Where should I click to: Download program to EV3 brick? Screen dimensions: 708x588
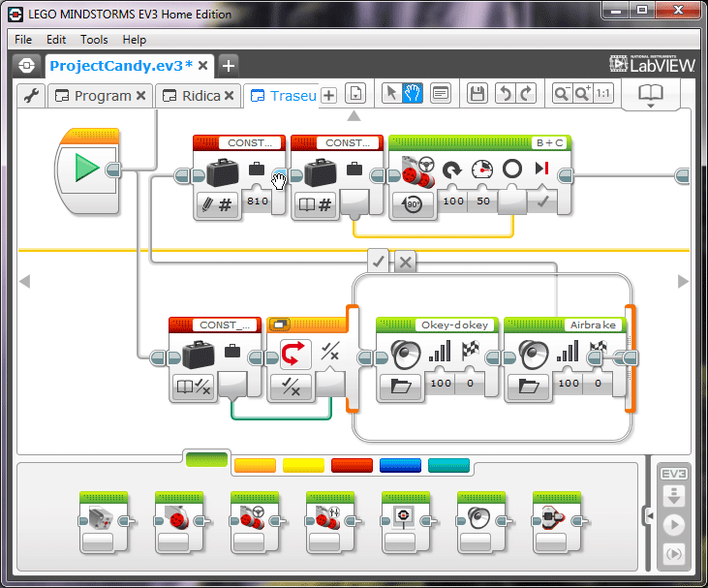[674, 496]
